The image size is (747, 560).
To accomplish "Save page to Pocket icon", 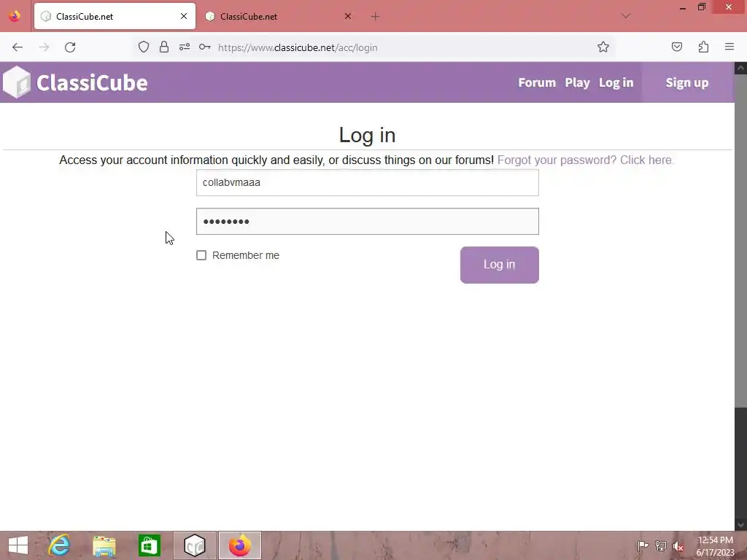I will point(676,47).
